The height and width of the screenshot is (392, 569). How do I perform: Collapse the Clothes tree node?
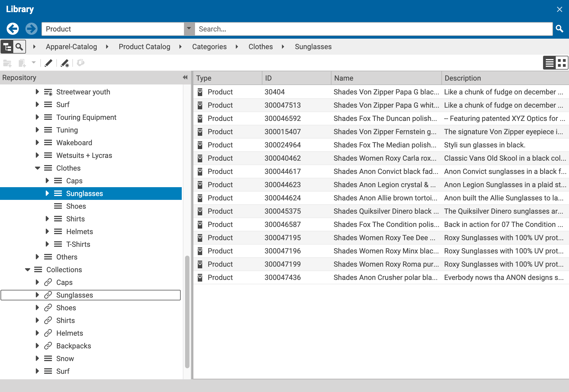tap(38, 168)
